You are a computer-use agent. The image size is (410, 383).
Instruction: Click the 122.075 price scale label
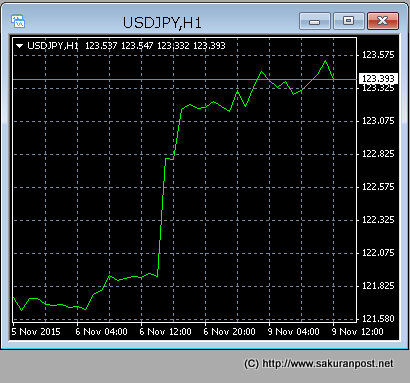378,253
